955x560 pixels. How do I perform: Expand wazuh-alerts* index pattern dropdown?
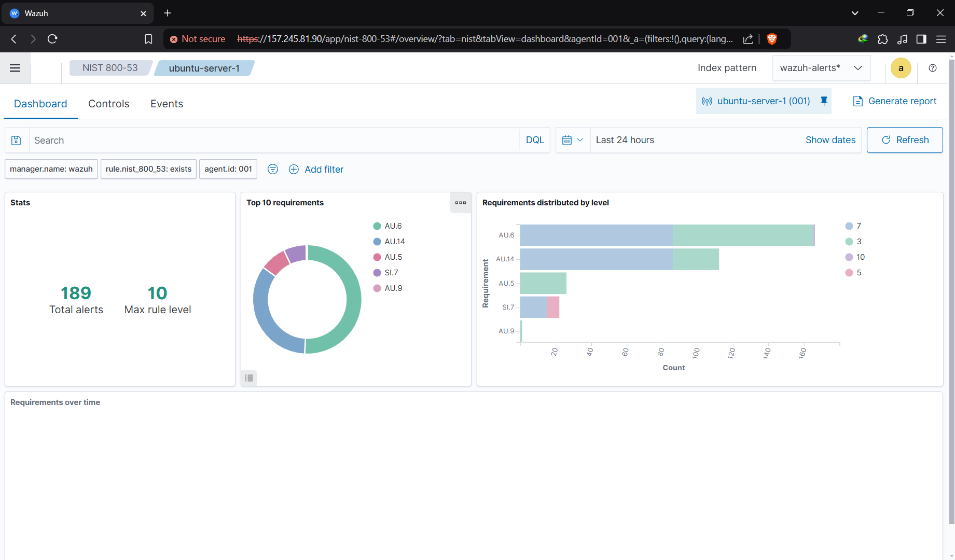tap(821, 68)
